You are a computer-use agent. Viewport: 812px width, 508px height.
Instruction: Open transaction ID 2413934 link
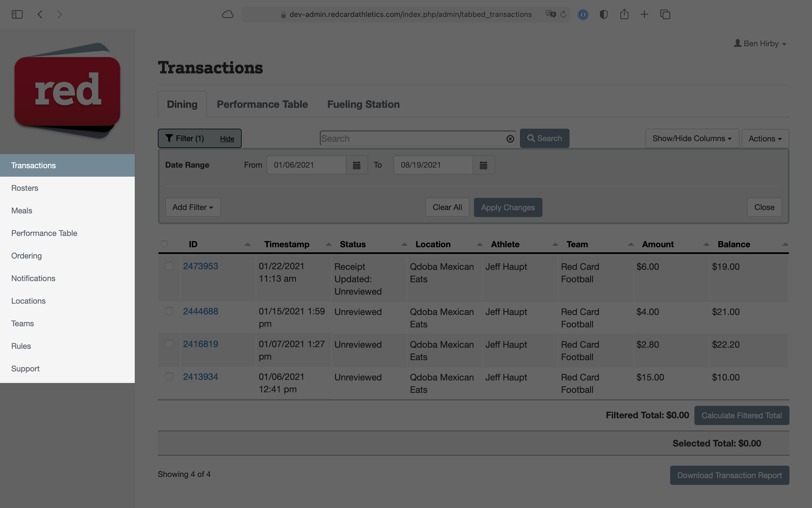(x=201, y=377)
